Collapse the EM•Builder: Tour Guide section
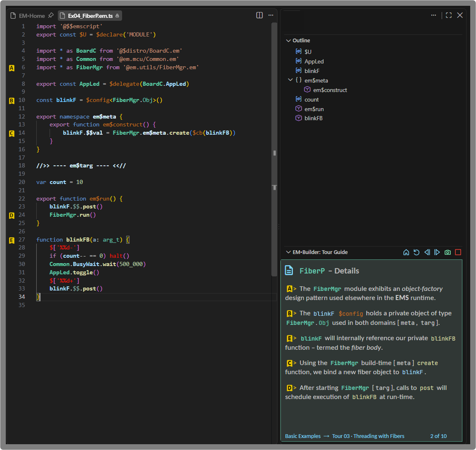This screenshot has height=450, width=476. 288,252
